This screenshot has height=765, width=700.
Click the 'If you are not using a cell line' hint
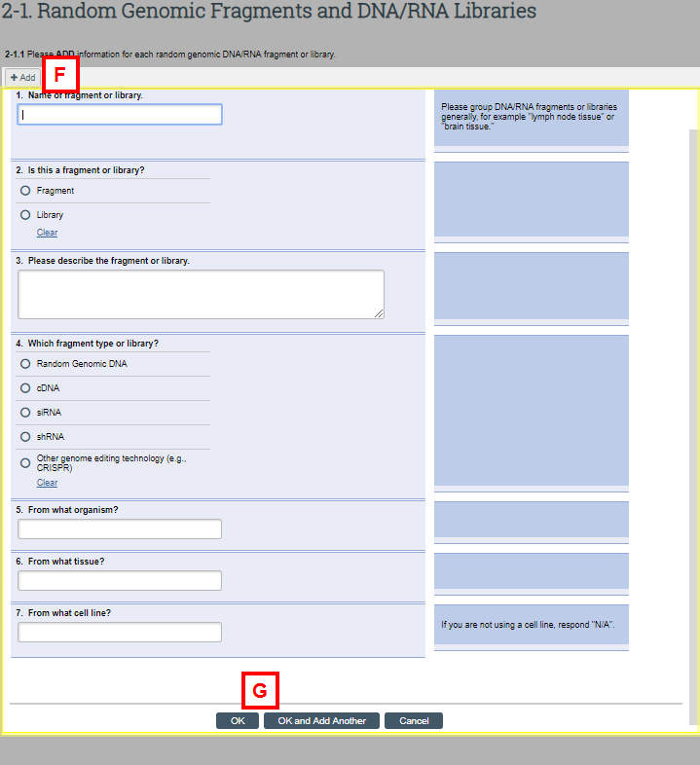(528, 625)
